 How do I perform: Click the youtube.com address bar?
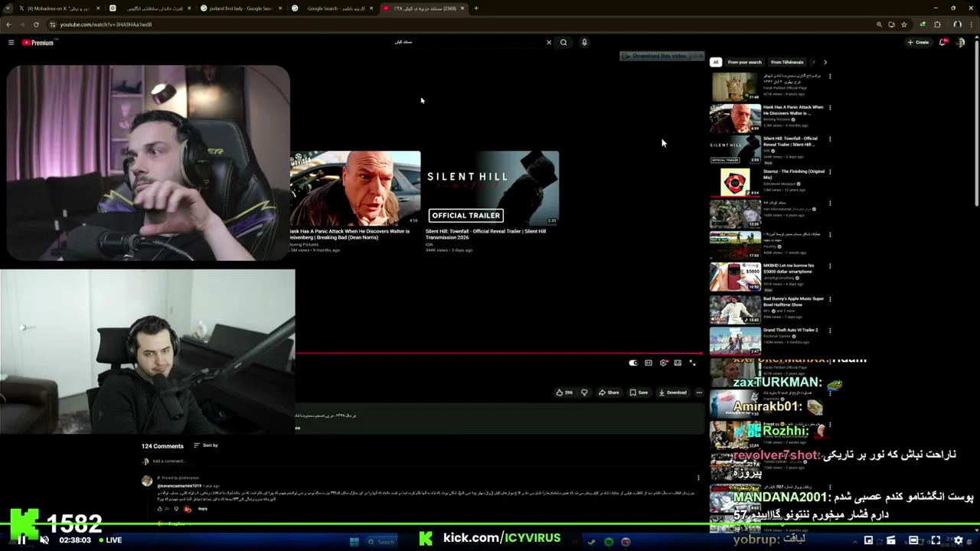[x=459, y=24]
